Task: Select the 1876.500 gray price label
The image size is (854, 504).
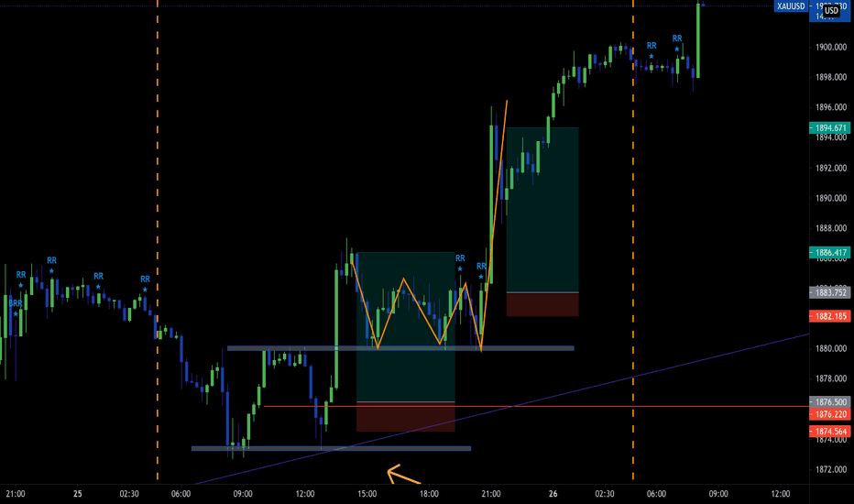Action: pyautogui.click(x=830, y=402)
